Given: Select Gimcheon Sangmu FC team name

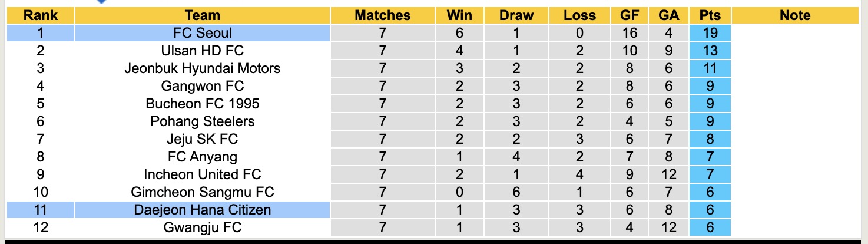Looking at the screenshot, I should (202, 192).
